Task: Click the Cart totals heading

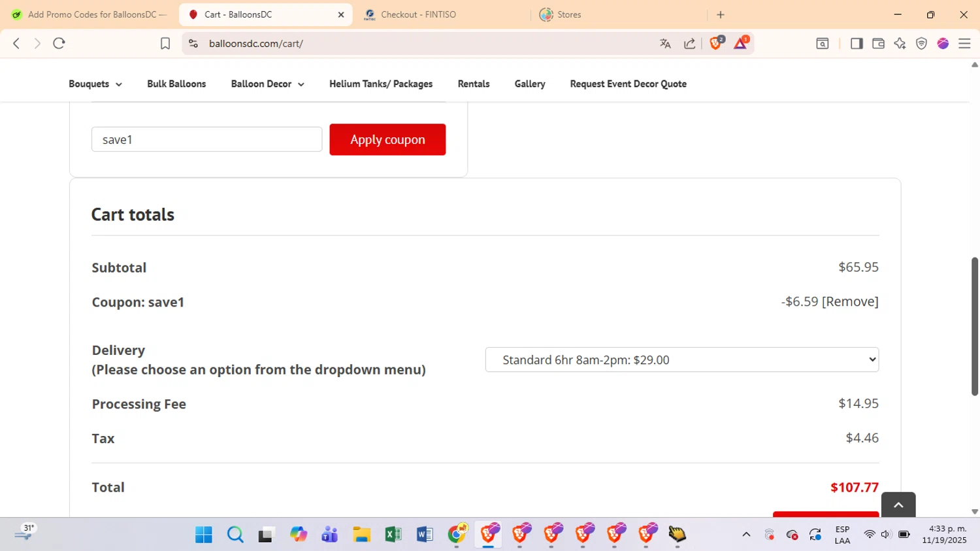Action: pos(133,214)
